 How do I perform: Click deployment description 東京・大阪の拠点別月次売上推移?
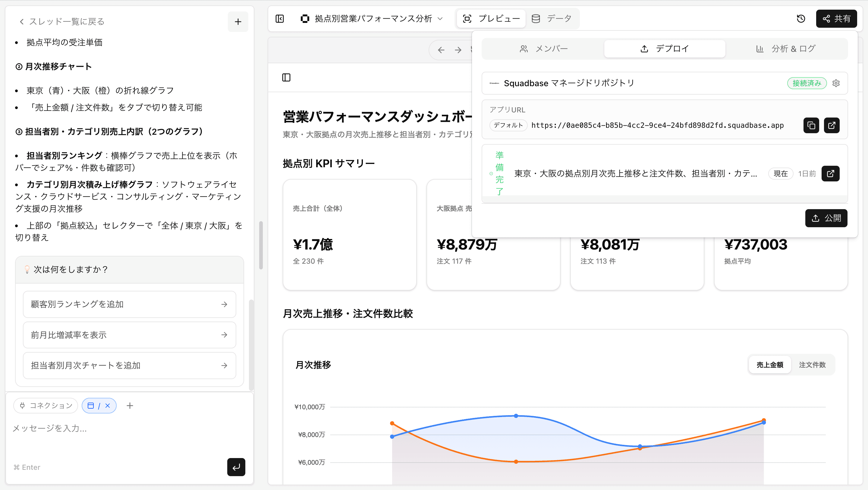pos(636,174)
